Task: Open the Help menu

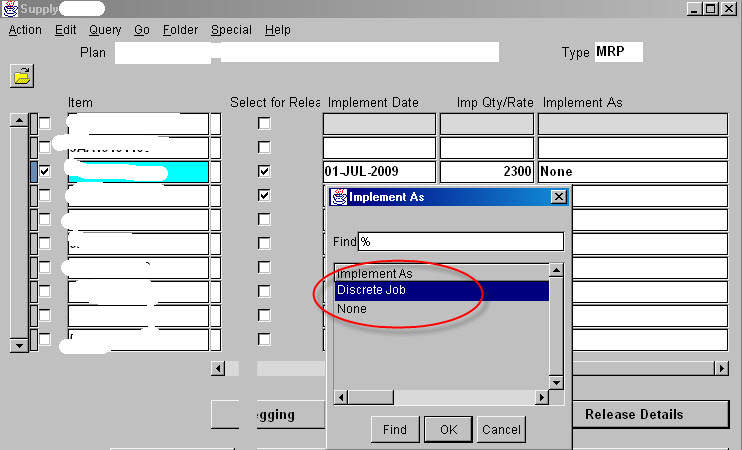Action: [278, 30]
